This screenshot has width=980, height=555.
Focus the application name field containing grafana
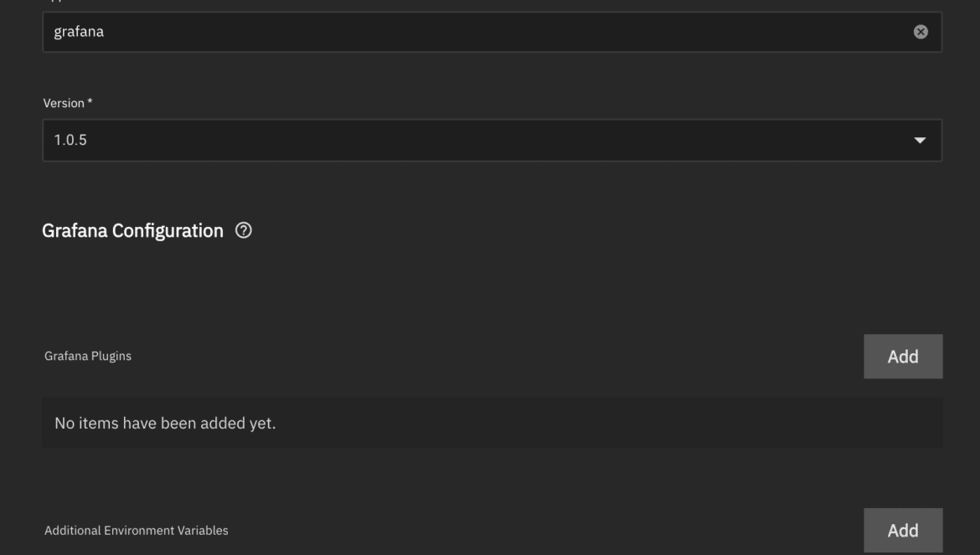pyautogui.click(x=492, y=32)
